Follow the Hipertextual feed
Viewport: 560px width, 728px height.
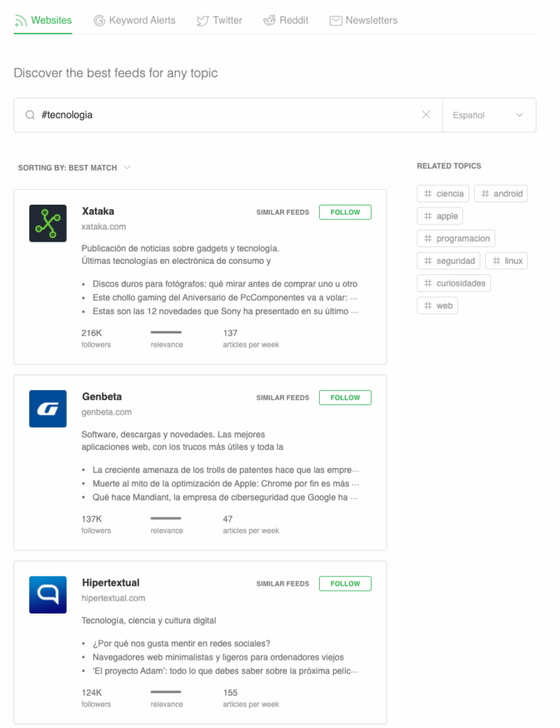[345, 584]
